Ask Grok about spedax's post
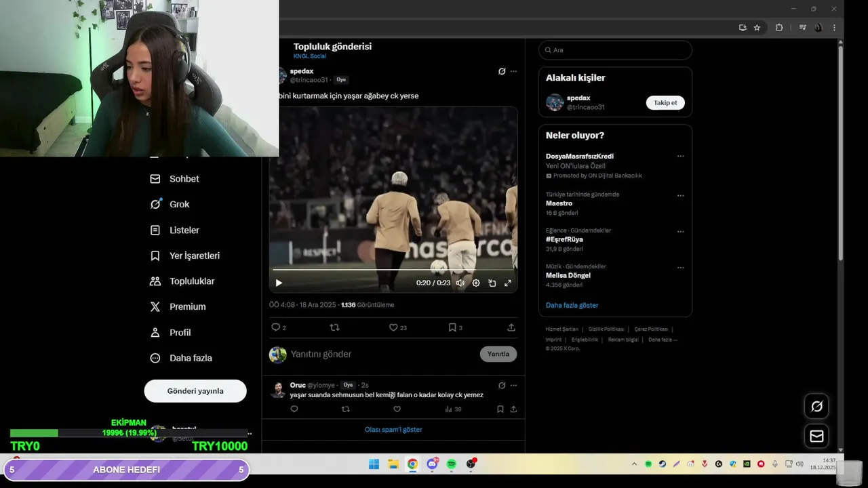This screenshot has width=868, height=488. pyautogui.click(x=502, y=71)
